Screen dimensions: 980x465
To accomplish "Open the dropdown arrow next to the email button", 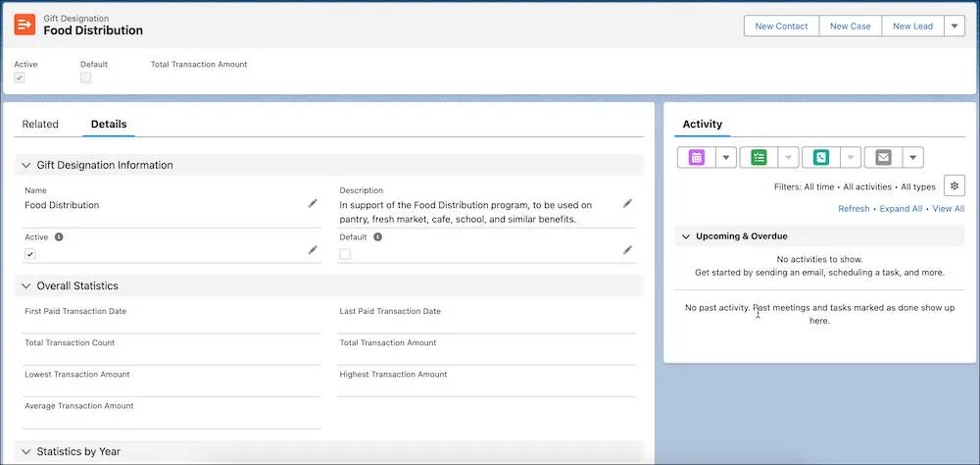I will click(x=912, y=158).
